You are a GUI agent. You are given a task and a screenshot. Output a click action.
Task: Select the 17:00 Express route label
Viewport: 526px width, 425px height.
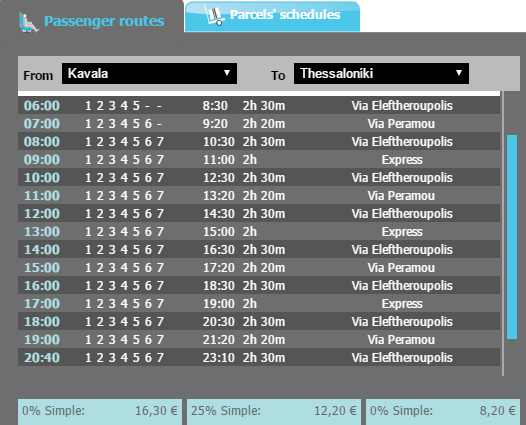point(402,304)
